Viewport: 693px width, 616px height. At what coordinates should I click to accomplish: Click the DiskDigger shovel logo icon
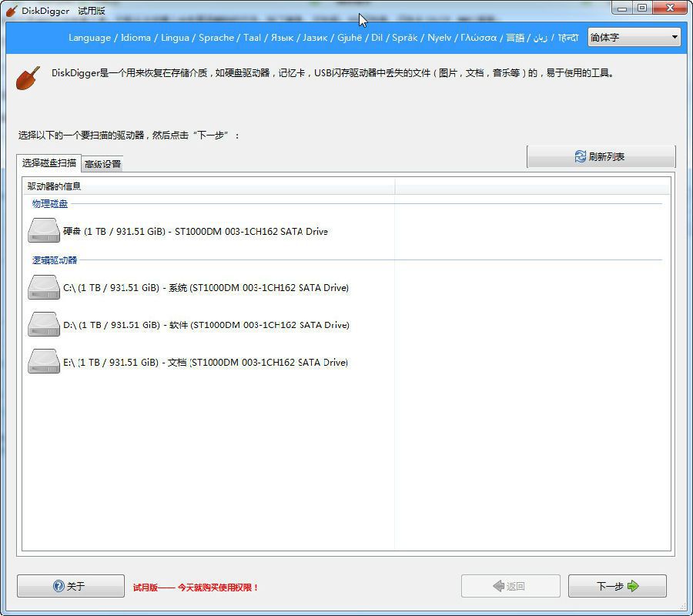point(28,79)
